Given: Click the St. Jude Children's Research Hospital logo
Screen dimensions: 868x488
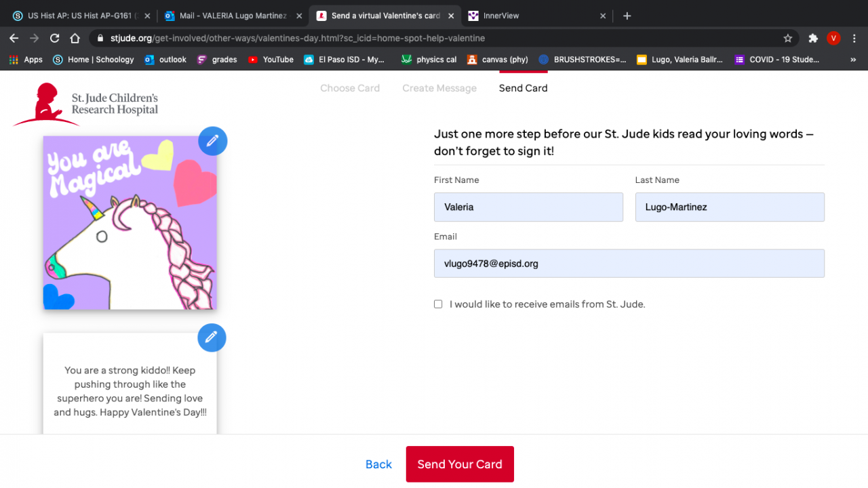Looking at the screenshot, I should tap(85, 104).
